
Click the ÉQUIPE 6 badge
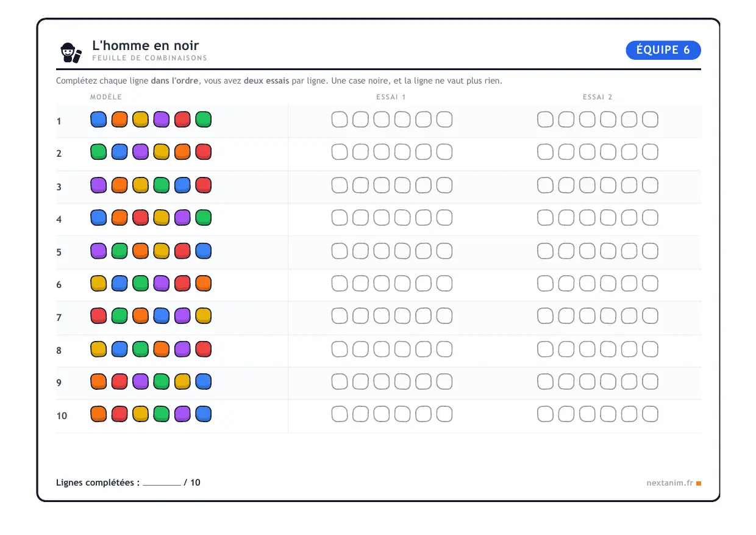coord(663,50)
